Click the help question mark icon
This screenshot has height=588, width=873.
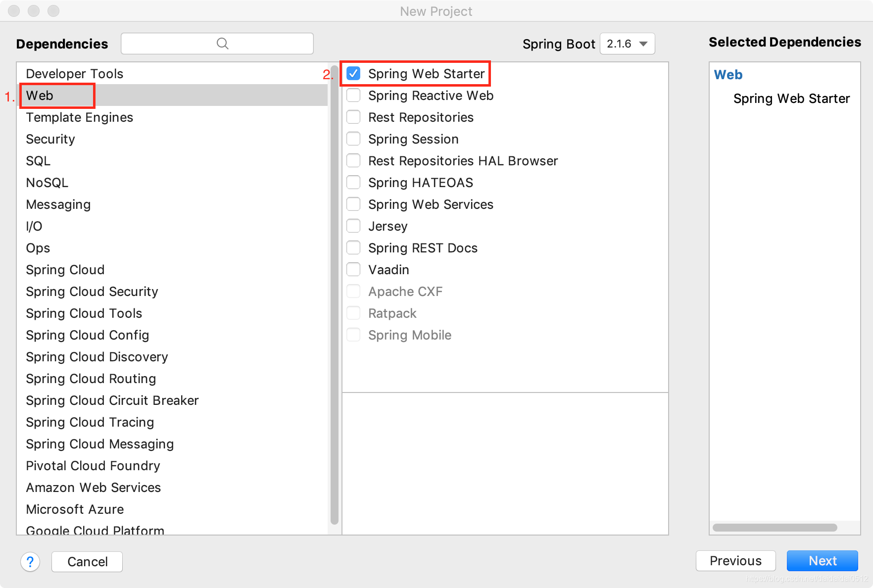[30, 562]
